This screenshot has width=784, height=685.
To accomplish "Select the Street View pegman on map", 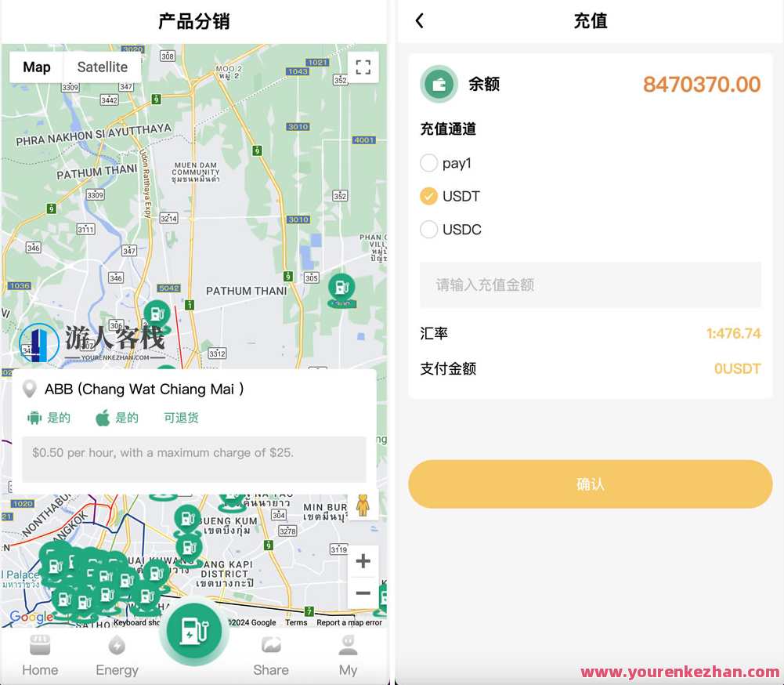I will (x=363, y=506).
